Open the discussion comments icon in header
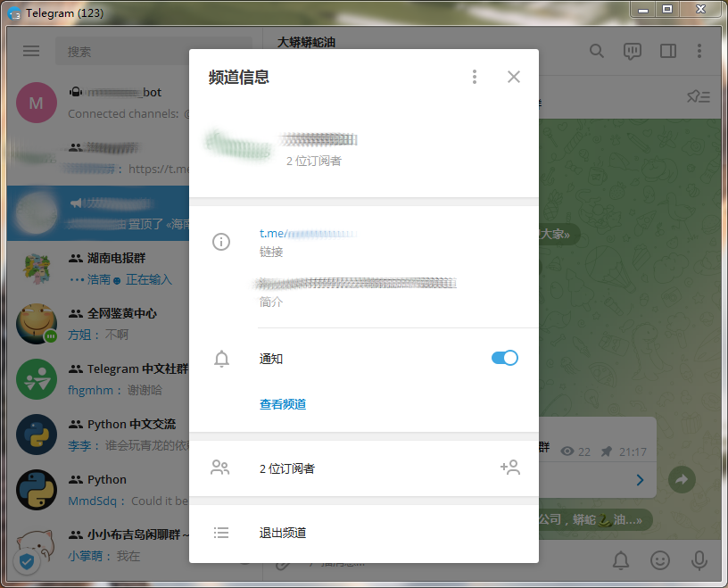 pyautogui.click(x=632, y=51)
